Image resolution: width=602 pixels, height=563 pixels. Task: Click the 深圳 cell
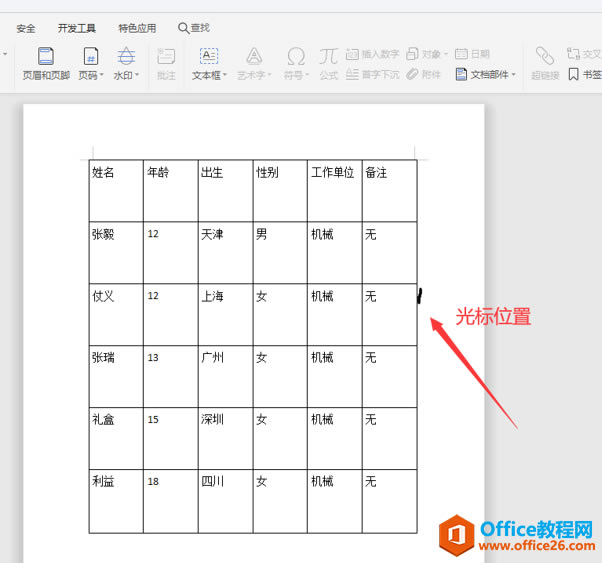click(x=226, y=438)
